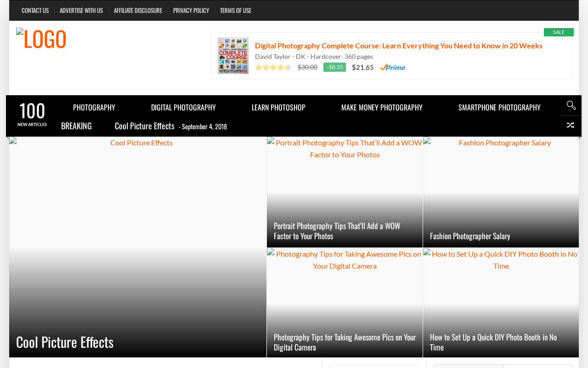Open the DIY Photo Booth article

[493, 342]
